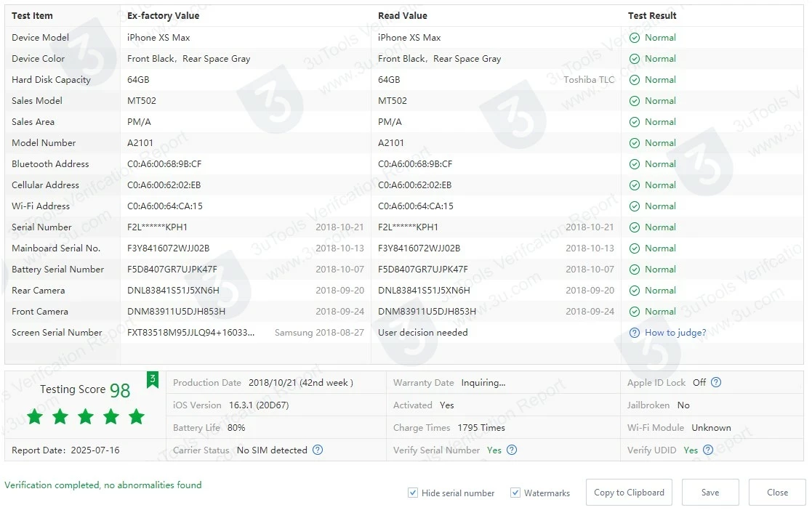Click the Apple ID Lock Off value
This screenshot has width=812, height=518.
[x=699, y=382]
